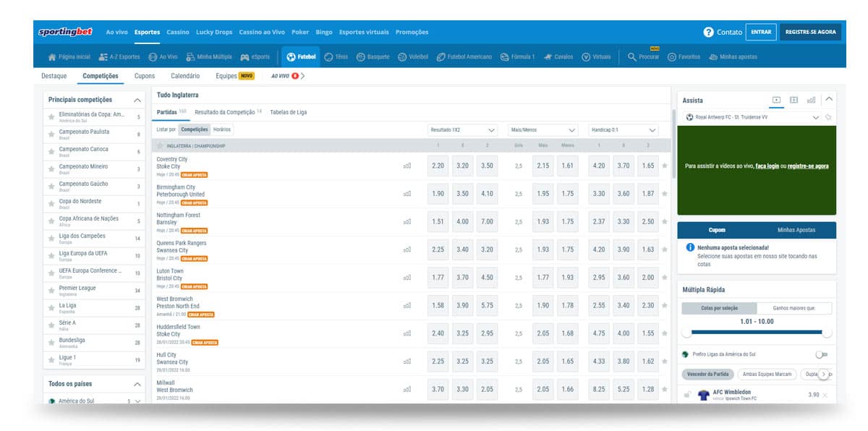
Task: Click the REGISTRE-SE AGORA button
Action: (810, 33)
